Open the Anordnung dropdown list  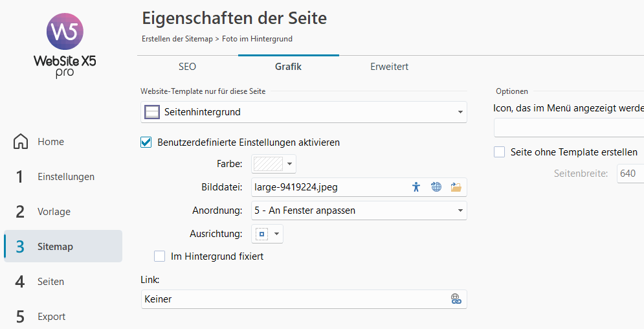point(460,210)
